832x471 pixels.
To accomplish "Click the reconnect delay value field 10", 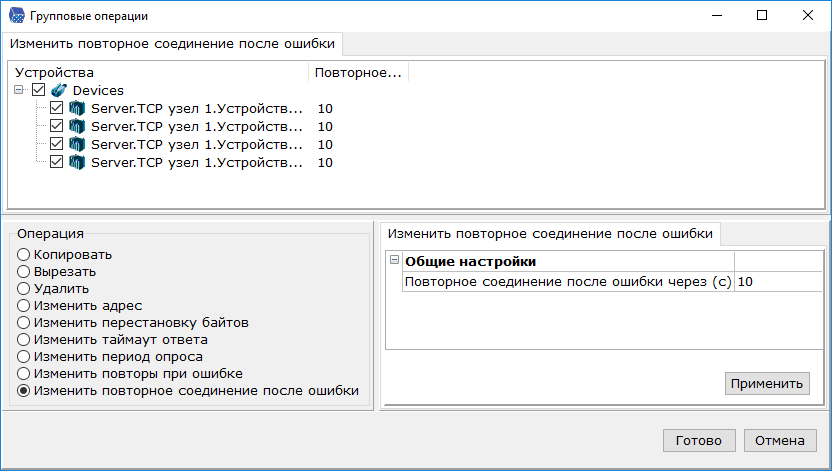I will 778,282.
